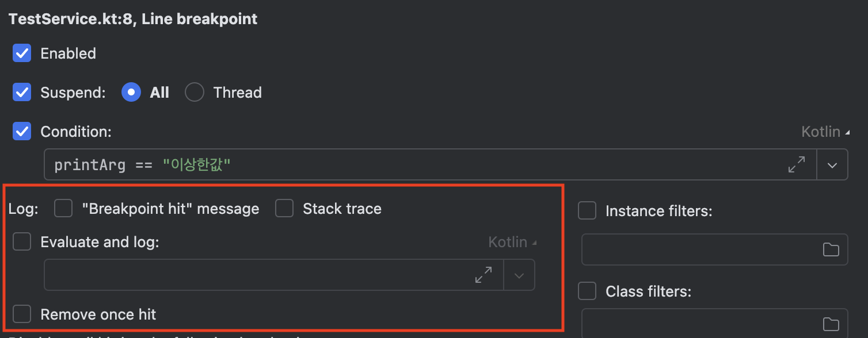
Task: Open Condition history dropdown arrow
Action: click(x=832, y=165)
